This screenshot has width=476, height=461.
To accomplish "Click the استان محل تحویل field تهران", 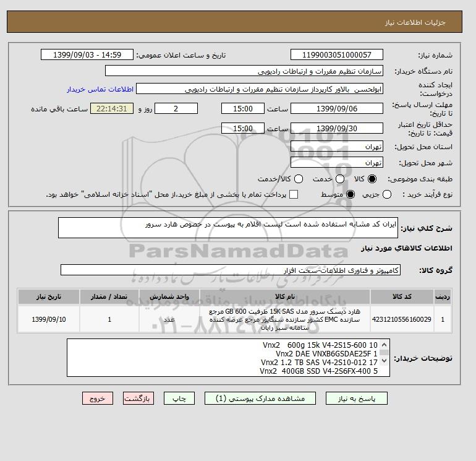I will pyautogui.click(x=337, y=147).
